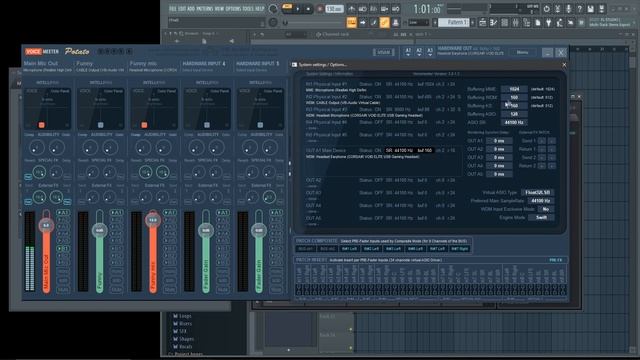640x360 pixels.
Task: Toggle WDM Input Exclusive Mode No button
Action: click(546, 209)
